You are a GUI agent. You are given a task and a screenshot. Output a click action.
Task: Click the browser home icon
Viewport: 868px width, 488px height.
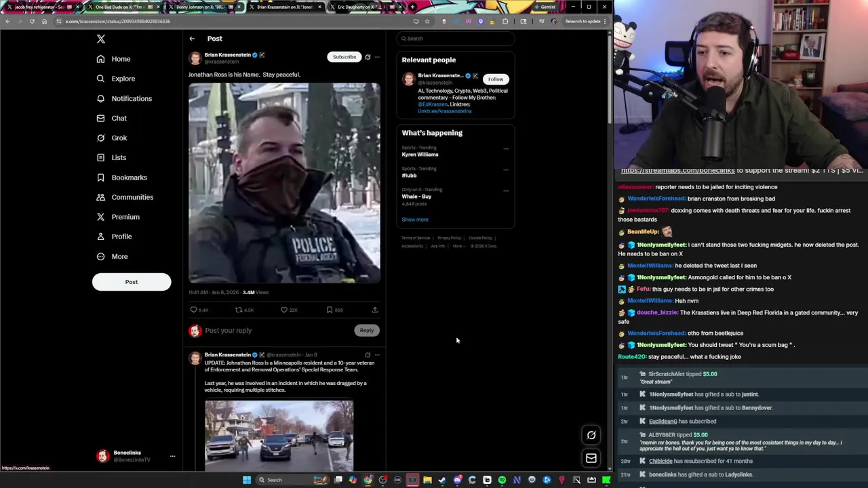[x=44, y=21]
